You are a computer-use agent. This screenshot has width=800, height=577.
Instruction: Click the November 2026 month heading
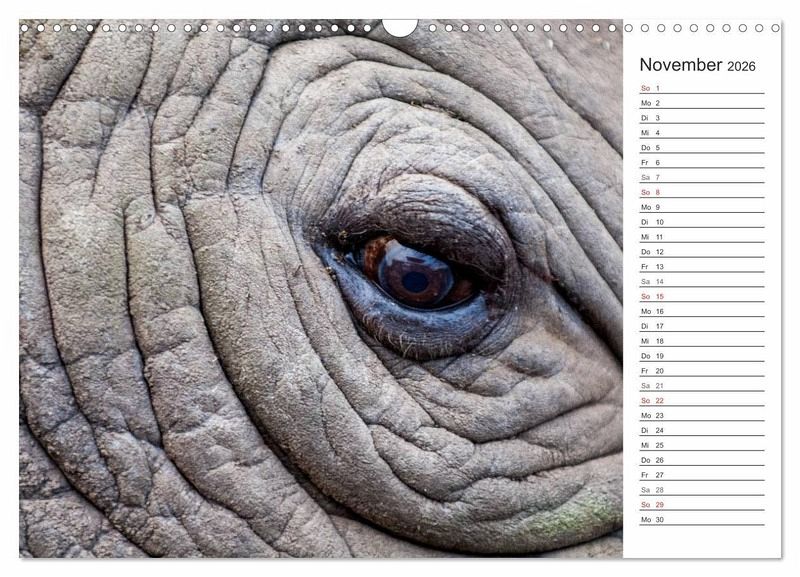(x=697, y=65)
